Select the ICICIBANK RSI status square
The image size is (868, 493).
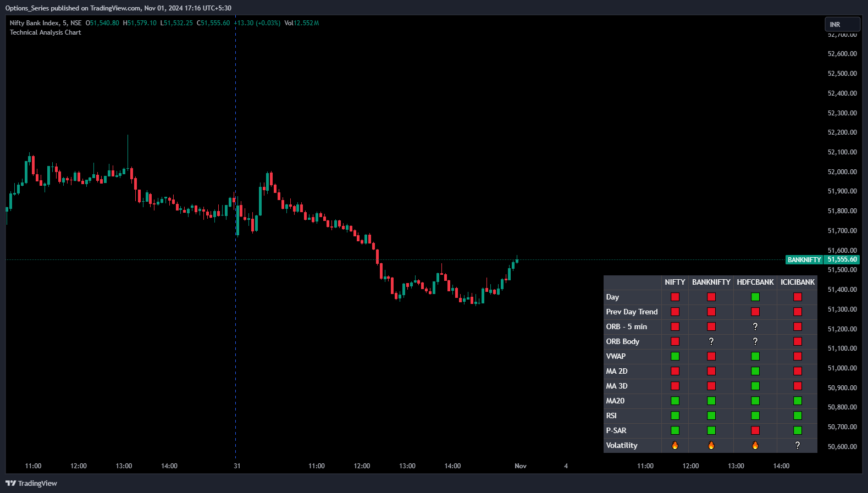click(798, 416)
